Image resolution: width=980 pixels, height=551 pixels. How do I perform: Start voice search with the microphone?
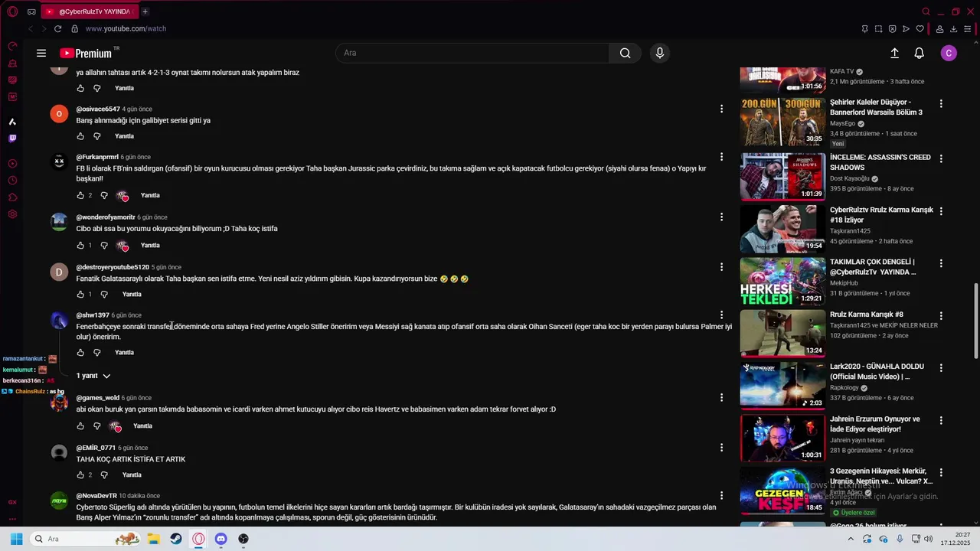pos(660,53)
